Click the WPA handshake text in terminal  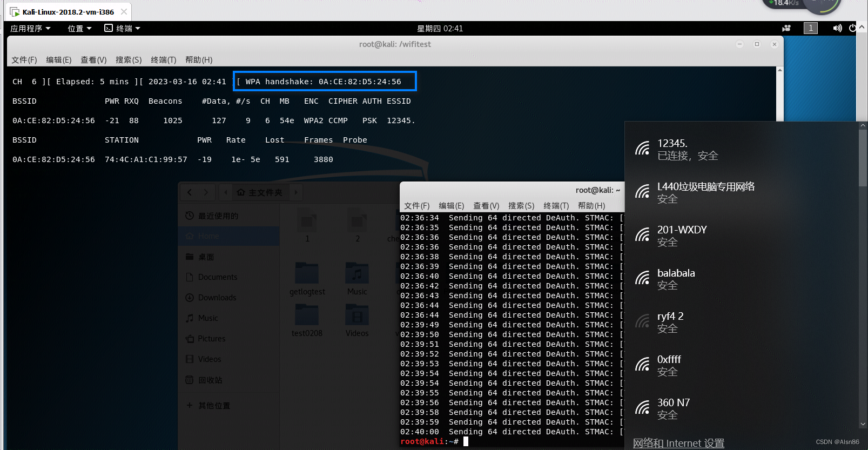point(324,82)
